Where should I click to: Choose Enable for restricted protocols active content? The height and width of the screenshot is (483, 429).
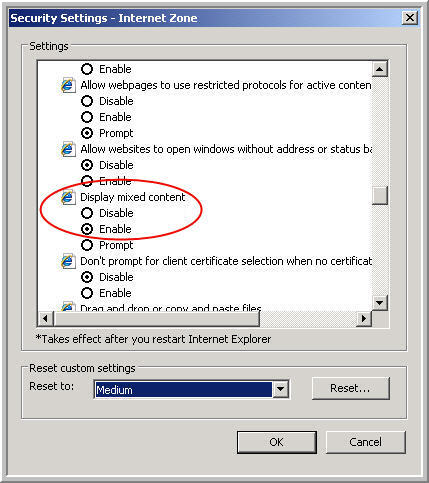[106, 117]
